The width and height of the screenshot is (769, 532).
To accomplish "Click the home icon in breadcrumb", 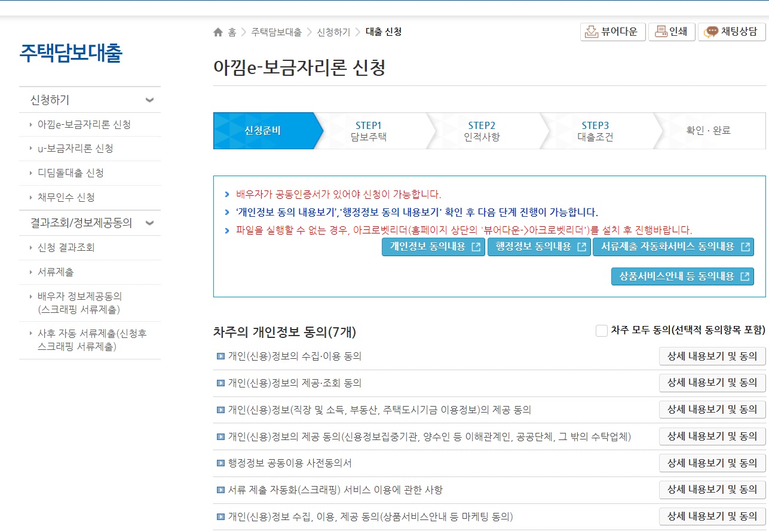I will click(218, 32).
